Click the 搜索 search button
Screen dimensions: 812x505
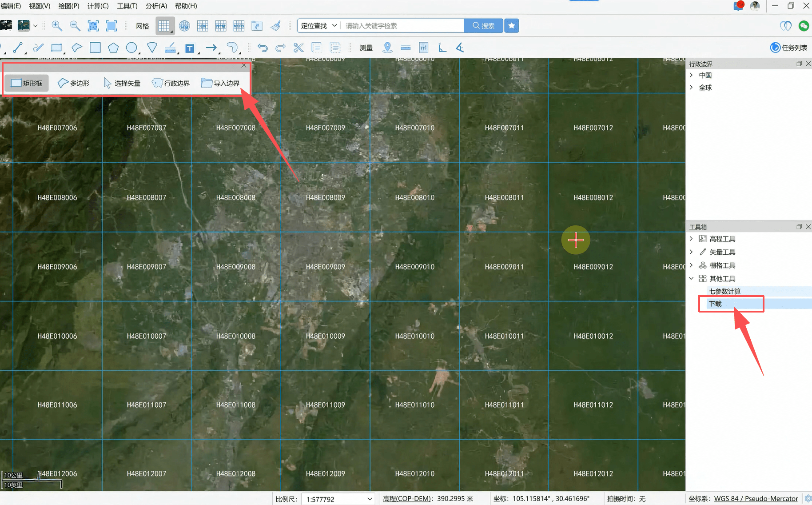(x=484, y=26)
